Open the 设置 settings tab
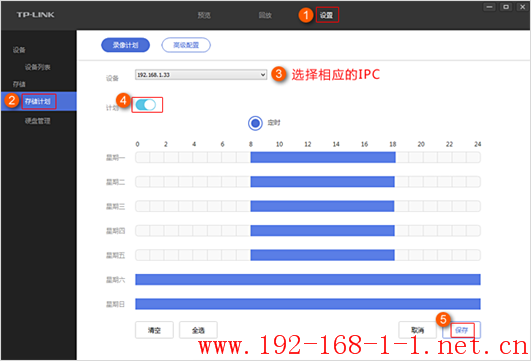 click(x=327, y=15)
